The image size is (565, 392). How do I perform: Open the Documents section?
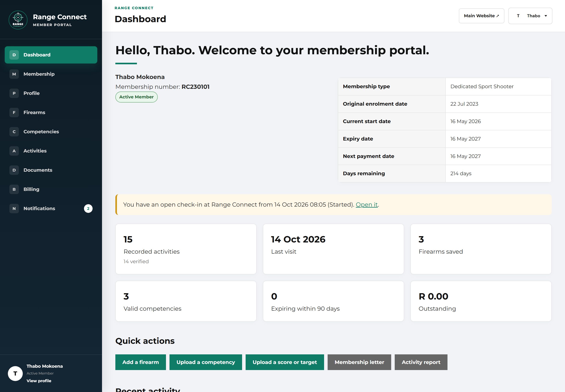pyautogui.click(x=51, y=170)
